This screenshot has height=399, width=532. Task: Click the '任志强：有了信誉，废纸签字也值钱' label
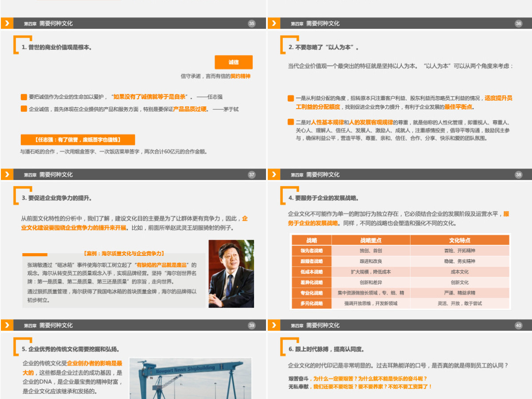coord(78,140)
